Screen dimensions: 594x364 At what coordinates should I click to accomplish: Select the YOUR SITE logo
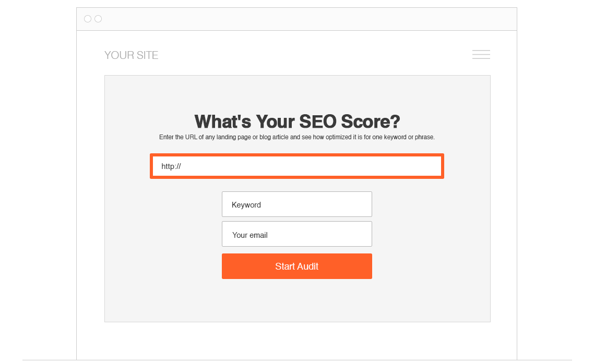tap(131, 55)
